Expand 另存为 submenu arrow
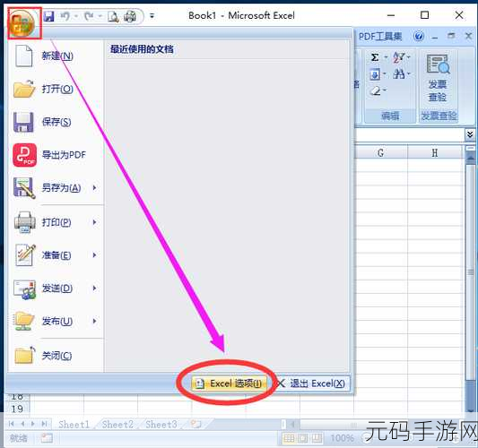This screenshot has height=448, width=478. (x=94, y=188)
